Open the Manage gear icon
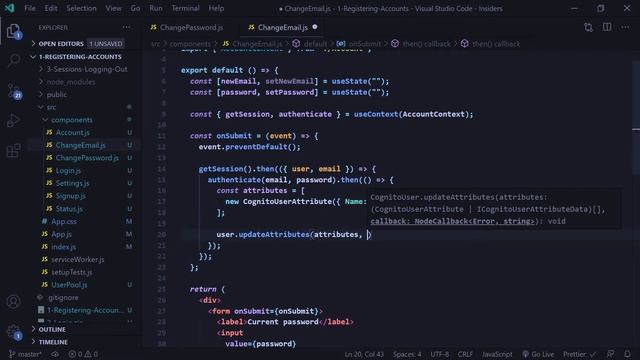This screenshot has width=640, height=360. point(13,331)
